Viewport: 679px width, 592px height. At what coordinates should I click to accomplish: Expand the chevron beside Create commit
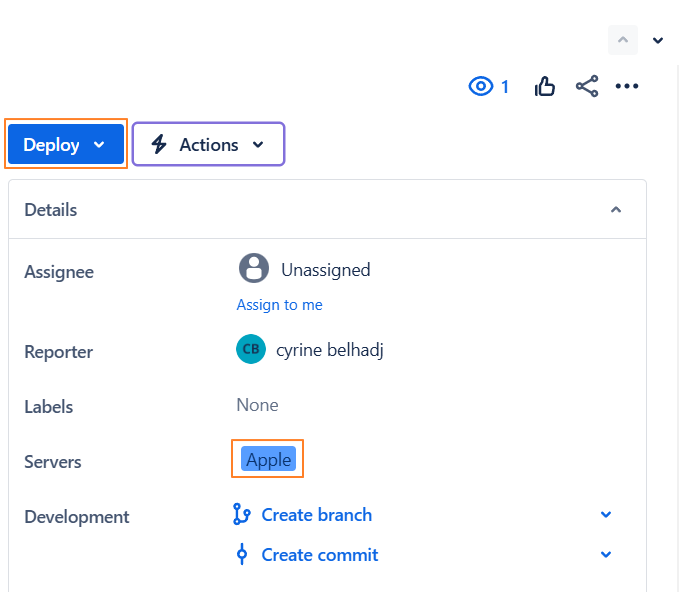coord(606,555)
